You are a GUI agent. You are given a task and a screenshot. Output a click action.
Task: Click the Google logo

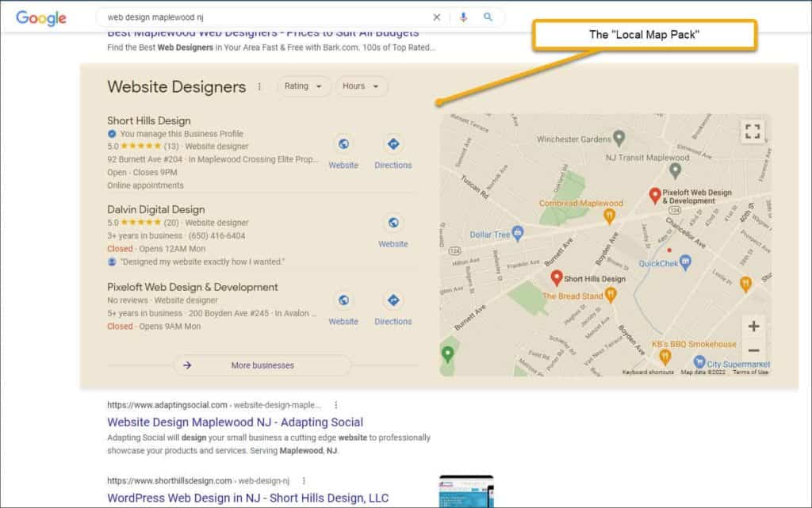point(40,18)
